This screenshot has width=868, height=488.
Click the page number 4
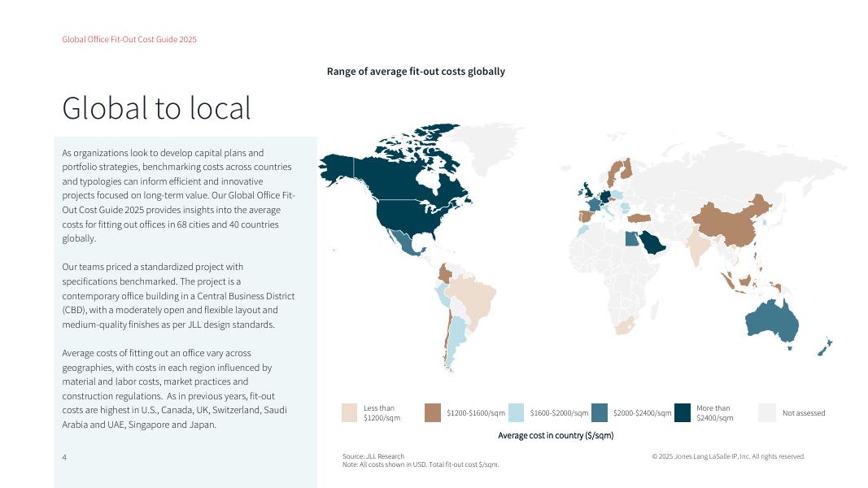tap(64, 458)
